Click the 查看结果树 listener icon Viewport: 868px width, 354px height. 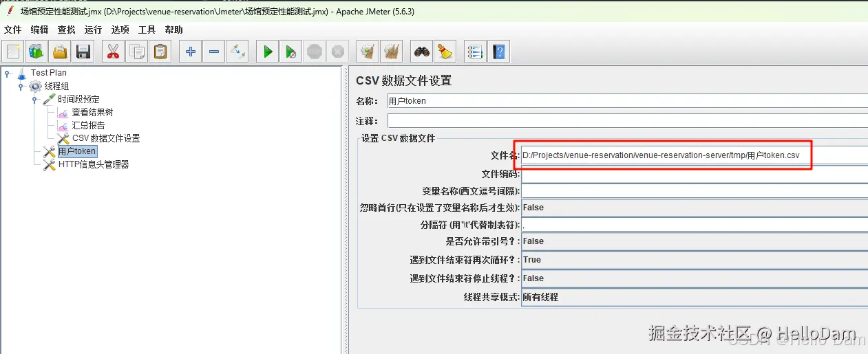tap(63, 112)
